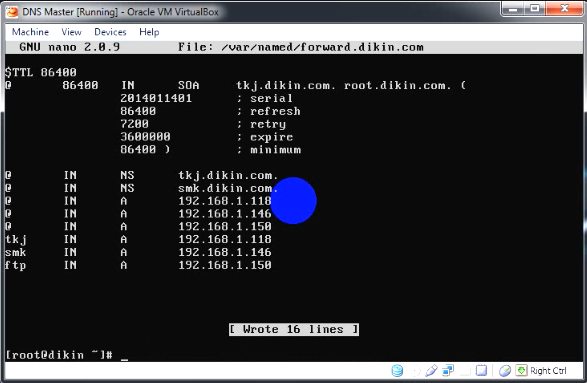
Task: Click 192.168.1.118 on the tkj row
Action: tap(225, 239)
